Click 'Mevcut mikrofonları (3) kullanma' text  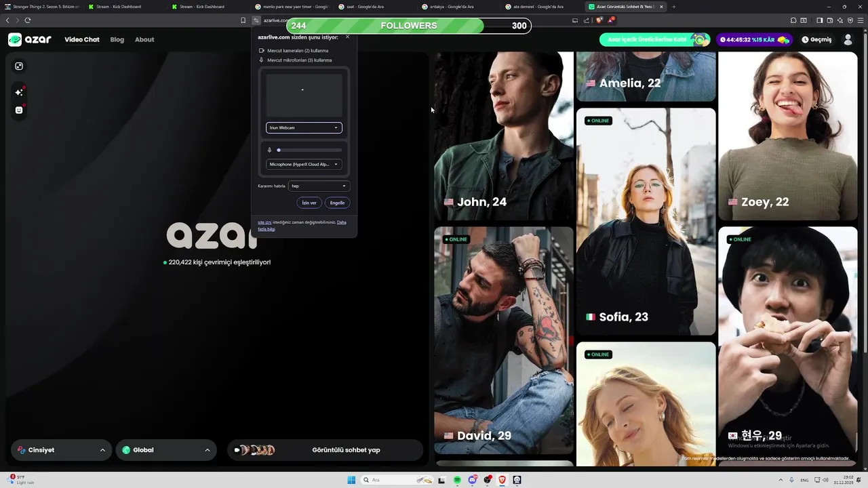300,60
